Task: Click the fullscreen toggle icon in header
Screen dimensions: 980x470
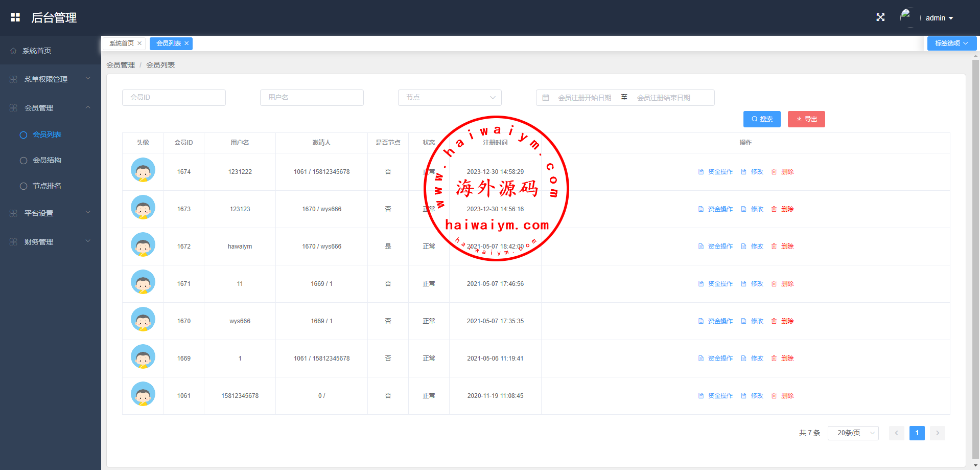Action: pyautogui.click(x=880, y=17)
